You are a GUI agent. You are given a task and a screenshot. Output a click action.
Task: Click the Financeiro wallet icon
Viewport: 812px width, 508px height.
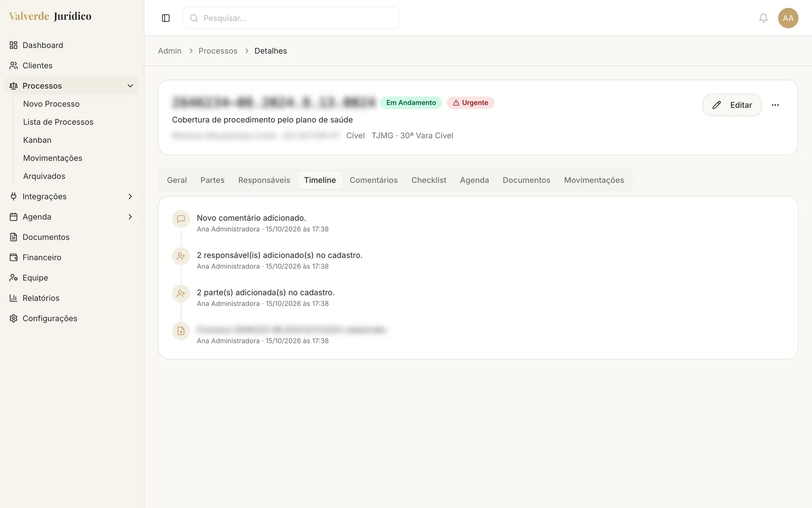tap(14, 258)
